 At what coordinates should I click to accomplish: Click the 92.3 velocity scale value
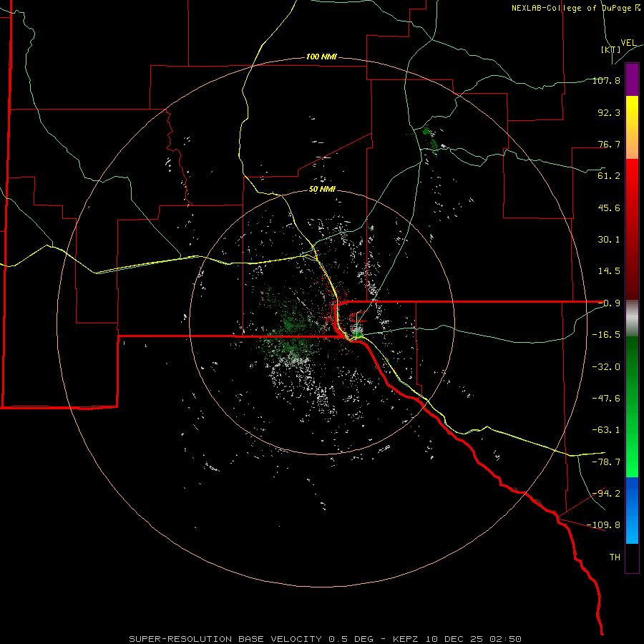pos(609,112)
